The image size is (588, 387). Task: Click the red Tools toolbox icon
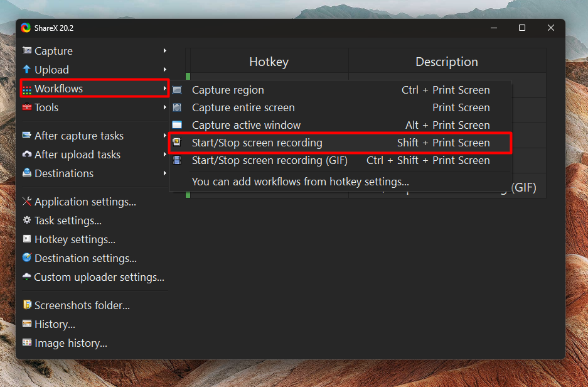point(26,107)
